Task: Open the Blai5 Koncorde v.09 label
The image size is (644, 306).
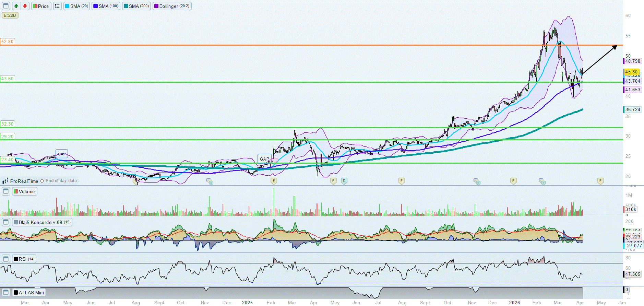Action: tap(42, 222)
